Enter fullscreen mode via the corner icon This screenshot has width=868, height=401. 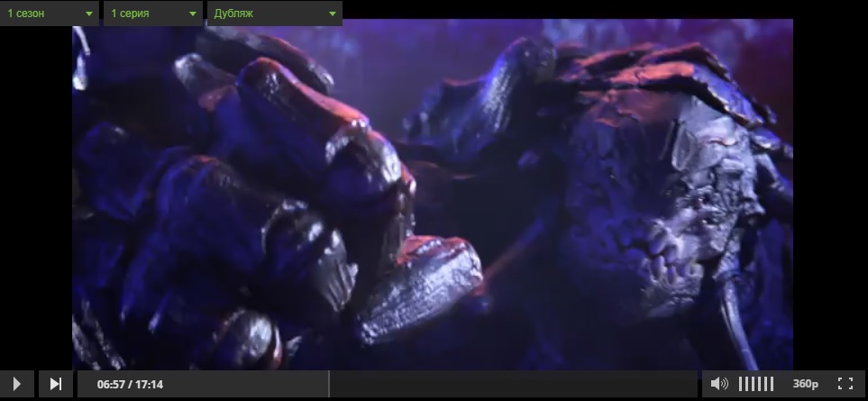pos(845,385)
